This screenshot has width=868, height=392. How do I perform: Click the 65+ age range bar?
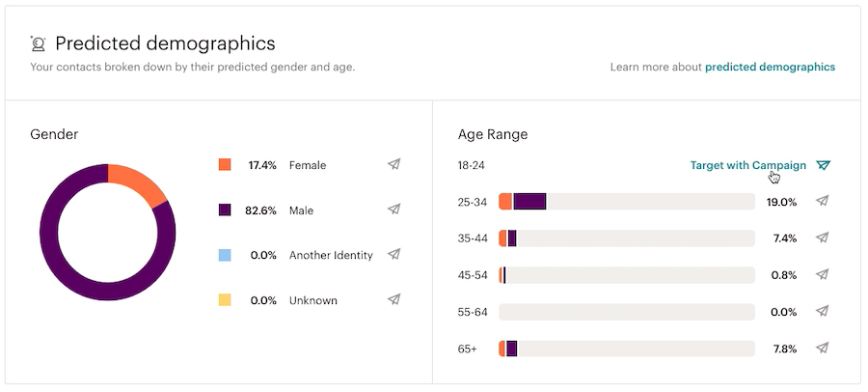coord(626,348)
